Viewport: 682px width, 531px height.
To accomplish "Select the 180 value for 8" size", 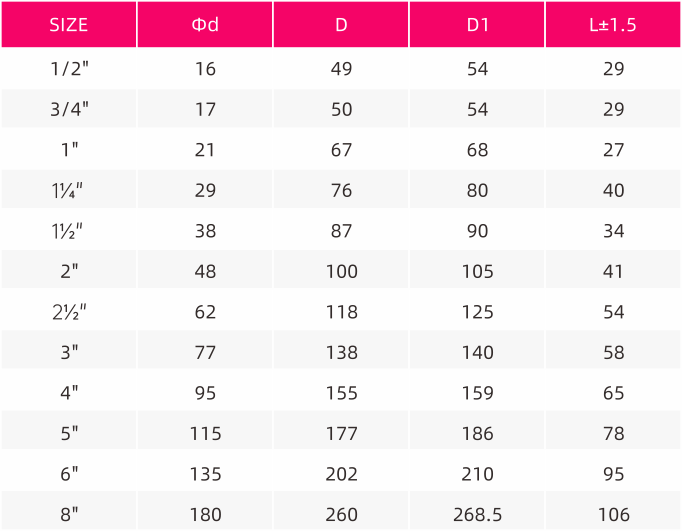I will [x=205, y=514].
